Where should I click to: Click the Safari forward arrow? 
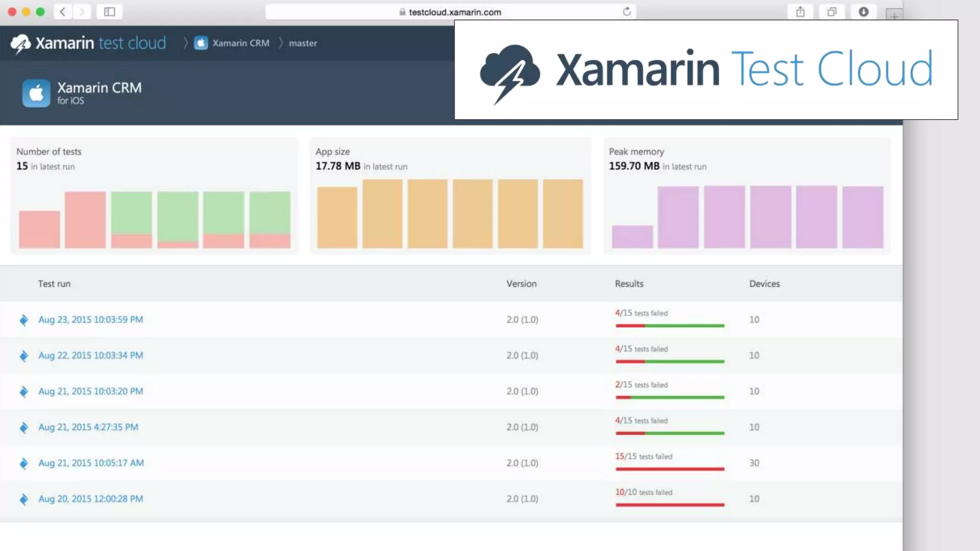[82, 11]
